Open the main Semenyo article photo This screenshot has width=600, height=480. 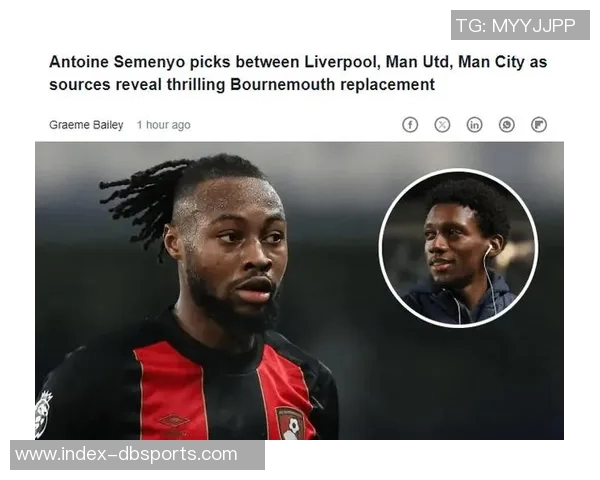pos(299,291)
